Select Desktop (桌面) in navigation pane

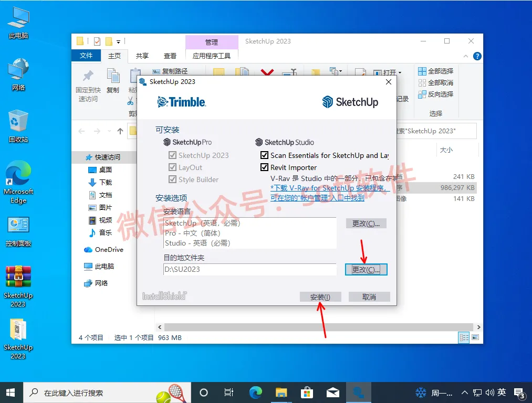pyautogui.click(x=100, y=170)
